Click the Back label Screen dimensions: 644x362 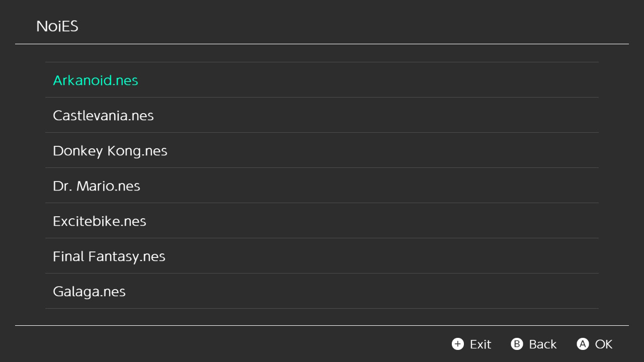pyautogui.click(x=543, y=344)
